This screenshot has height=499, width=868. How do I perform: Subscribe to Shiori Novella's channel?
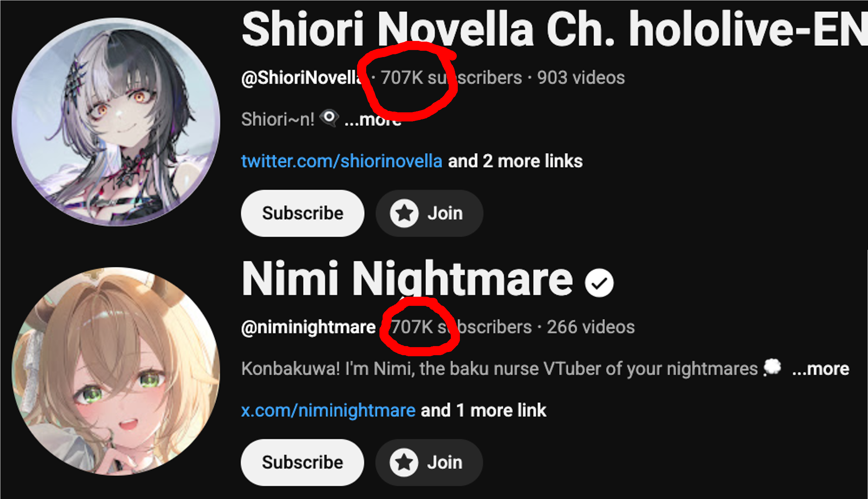pos(303,213)
